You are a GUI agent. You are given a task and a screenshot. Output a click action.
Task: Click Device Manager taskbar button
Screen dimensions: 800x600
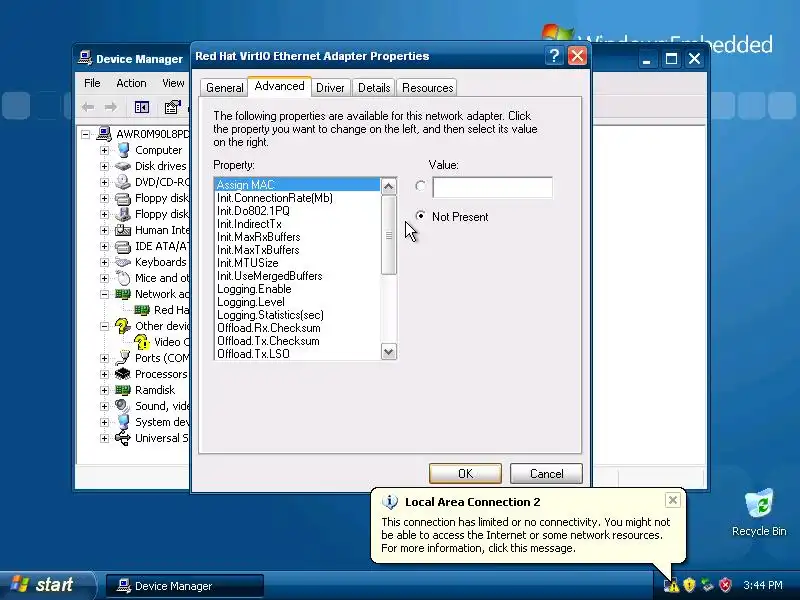[185, 586]
